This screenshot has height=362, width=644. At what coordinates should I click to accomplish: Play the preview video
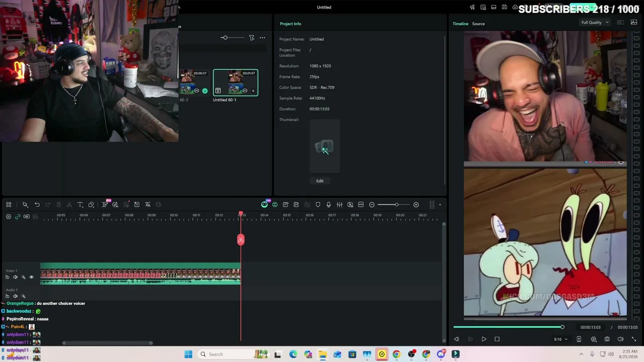coord(484,339)
